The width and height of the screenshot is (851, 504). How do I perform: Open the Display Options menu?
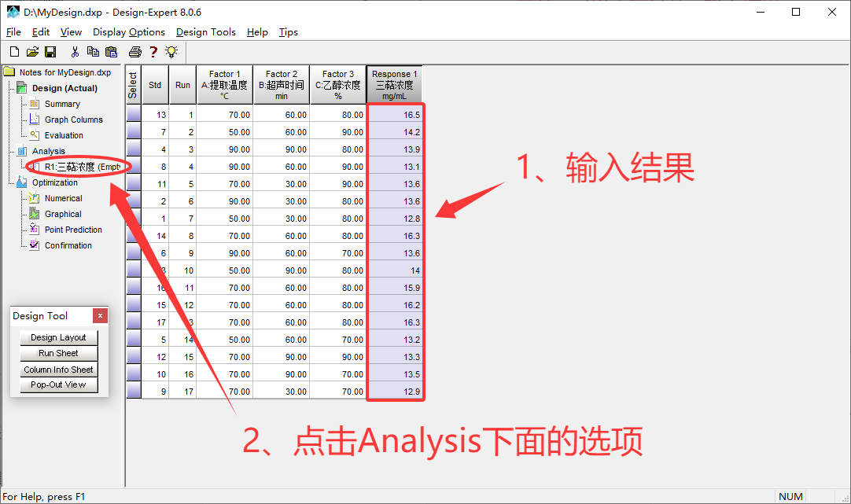(x=129, y=32)
